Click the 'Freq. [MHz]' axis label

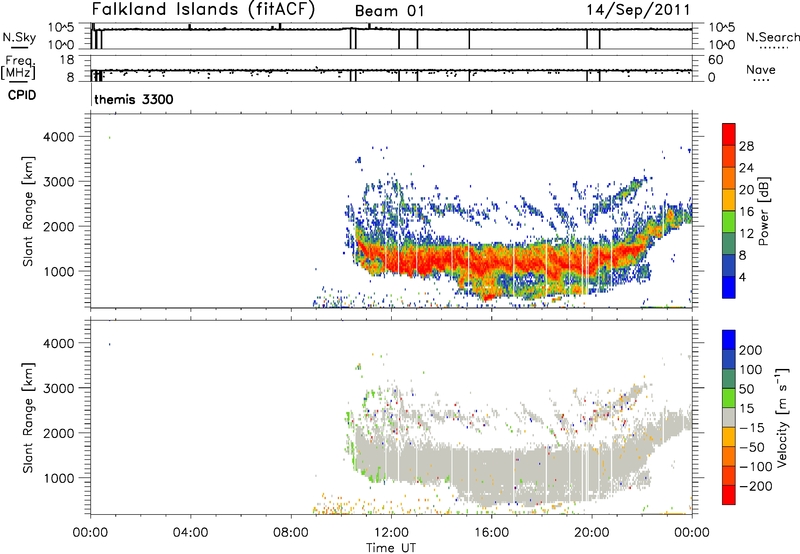pyautogui.click(x=18, y=68)
